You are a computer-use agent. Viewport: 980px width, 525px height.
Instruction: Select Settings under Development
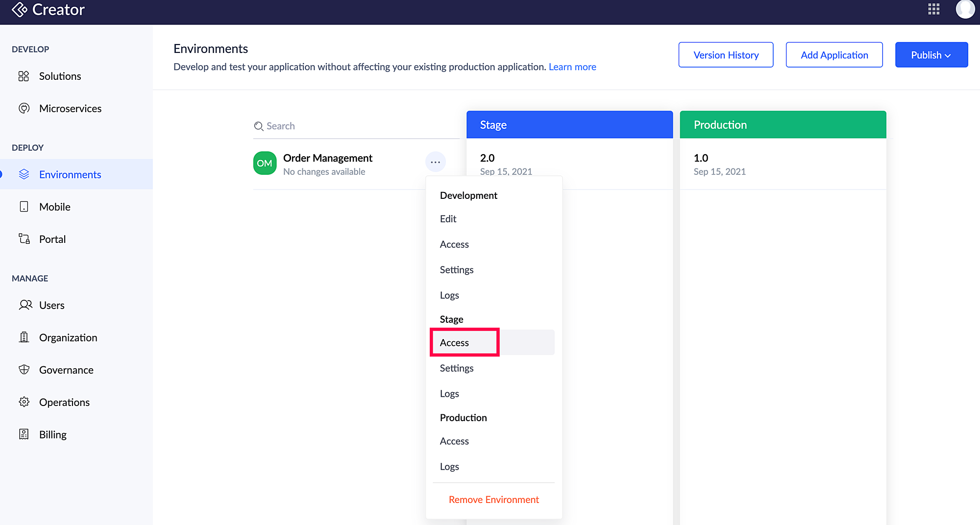tap(494, 270)
